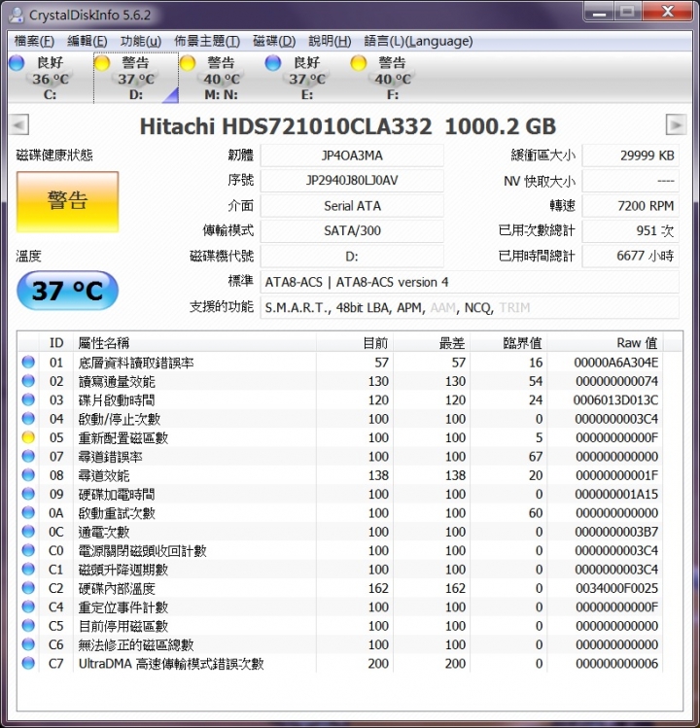Image resolution: width=700 pixels, height=728 pixels.
Task: Click status icon for attribute C2
Action: tap(28, 588)
